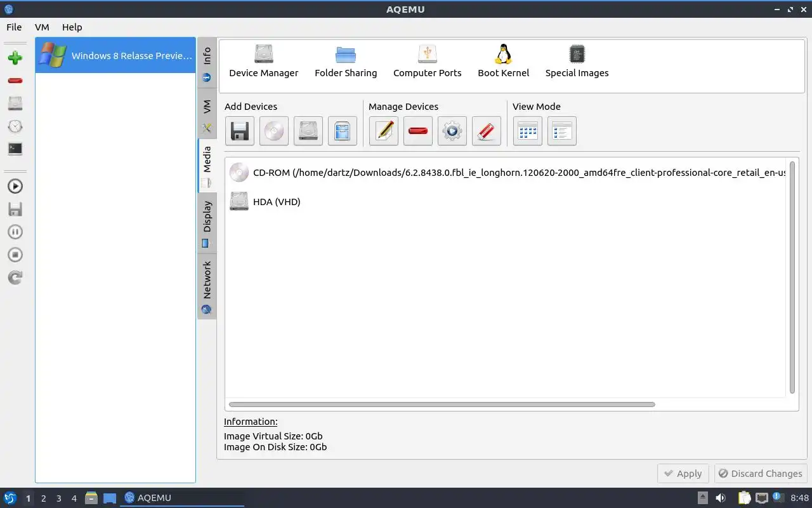Click 'Image Virtual Size: 0Gb' text
Screen dimensions: 812x508
(273, 436)
